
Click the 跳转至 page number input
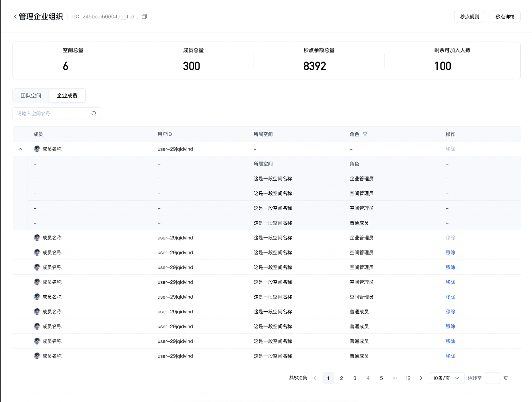(x=492, y=378)
